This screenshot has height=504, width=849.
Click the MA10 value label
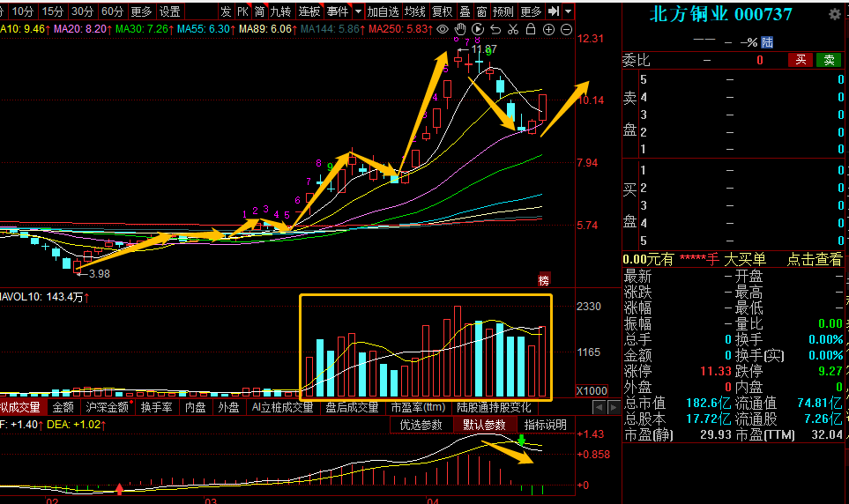point(25,29)
